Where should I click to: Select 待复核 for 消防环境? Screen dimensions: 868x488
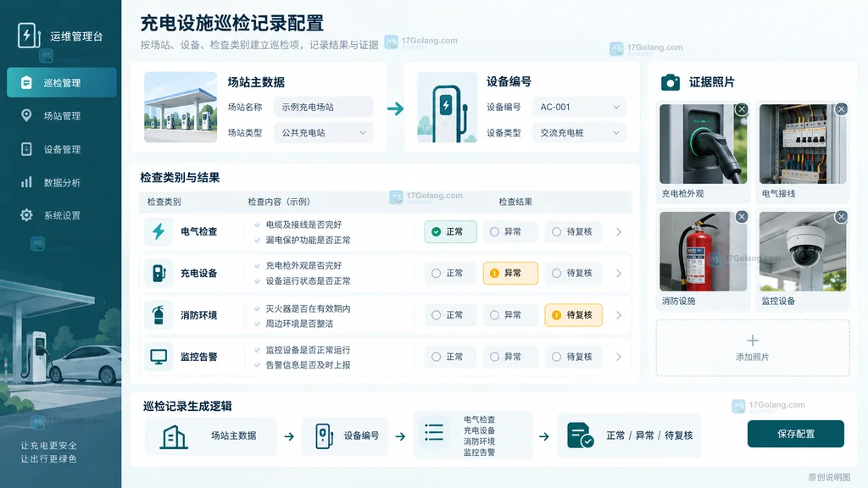[x=574, y=315]
